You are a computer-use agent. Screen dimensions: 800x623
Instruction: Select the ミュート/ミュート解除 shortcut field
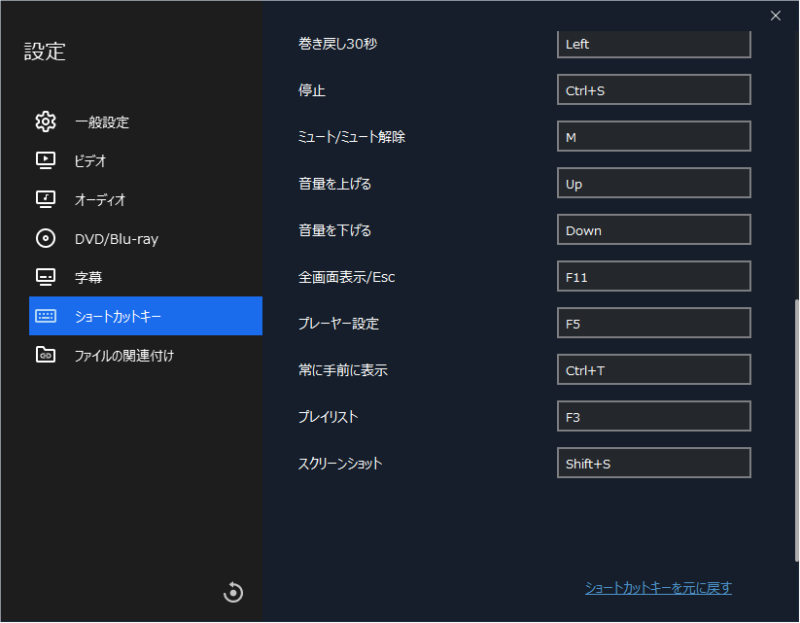click(x=653, y=136)
